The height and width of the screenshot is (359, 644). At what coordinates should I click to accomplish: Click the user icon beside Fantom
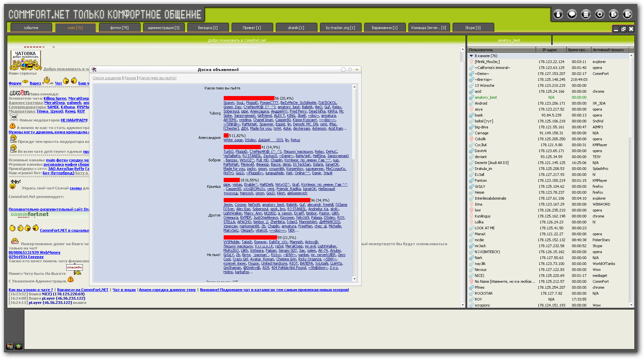(471, 180)
